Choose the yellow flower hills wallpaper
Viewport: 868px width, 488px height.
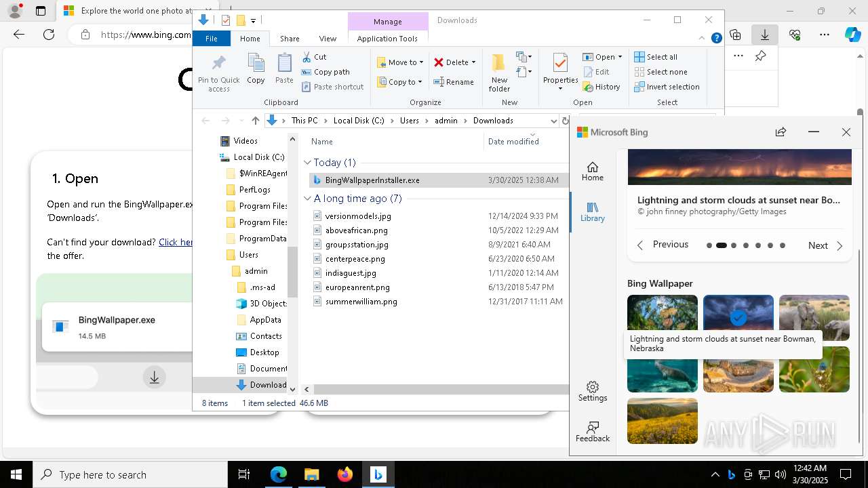(663, 421)
